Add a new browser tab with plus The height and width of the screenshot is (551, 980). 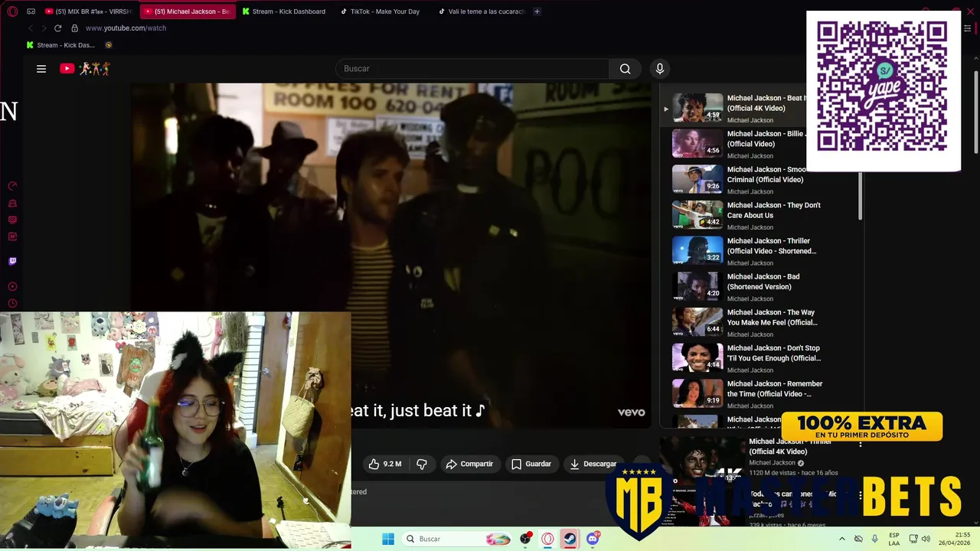pyautogui.click(x=537, y=11)
